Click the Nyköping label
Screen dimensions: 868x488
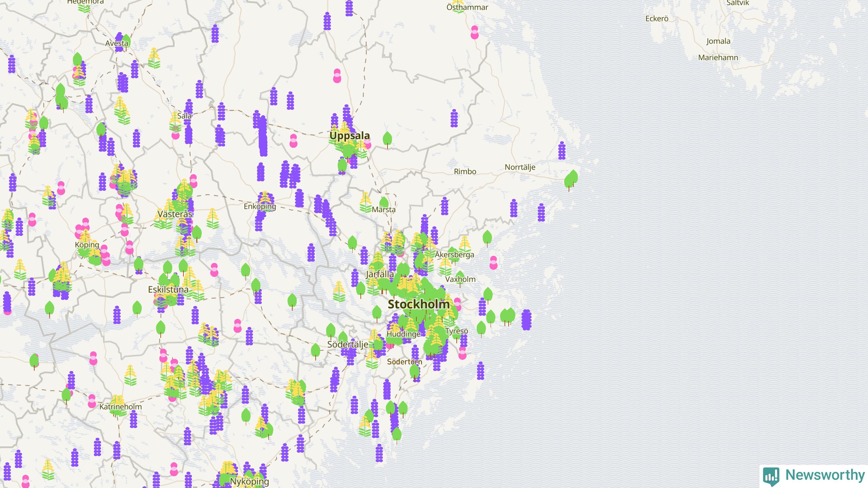[250, 481]
